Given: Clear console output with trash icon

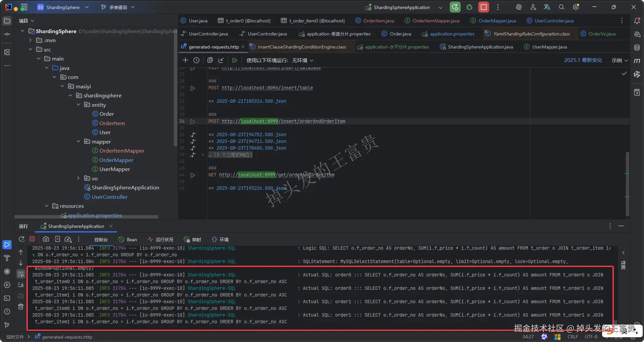Looking at the screenshot, I should (21, 307).
